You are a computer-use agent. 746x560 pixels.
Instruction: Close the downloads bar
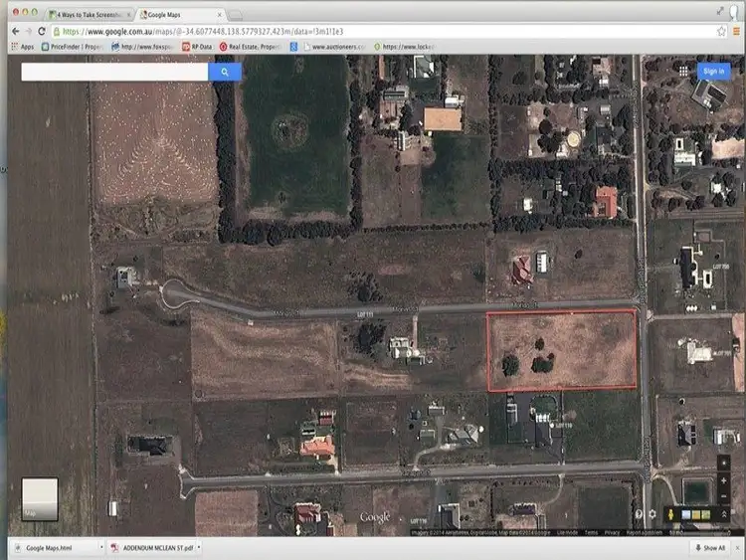point(737,548)
